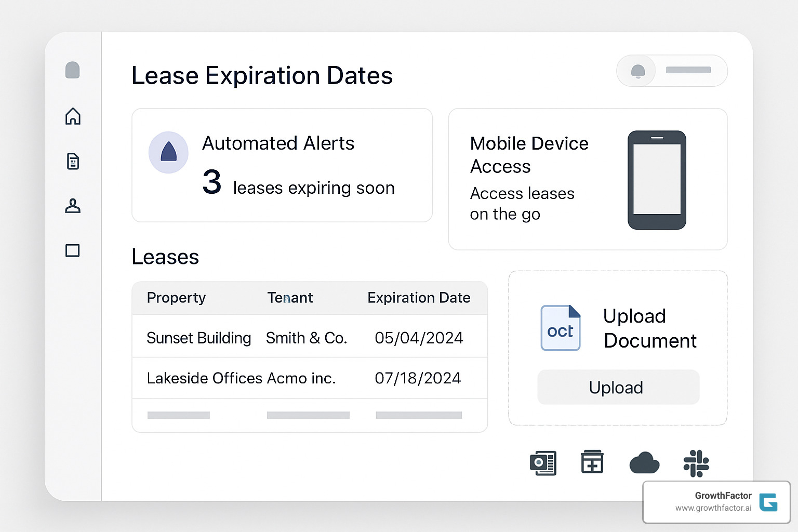Sort by the Property column header

click(x=176, y=298)
